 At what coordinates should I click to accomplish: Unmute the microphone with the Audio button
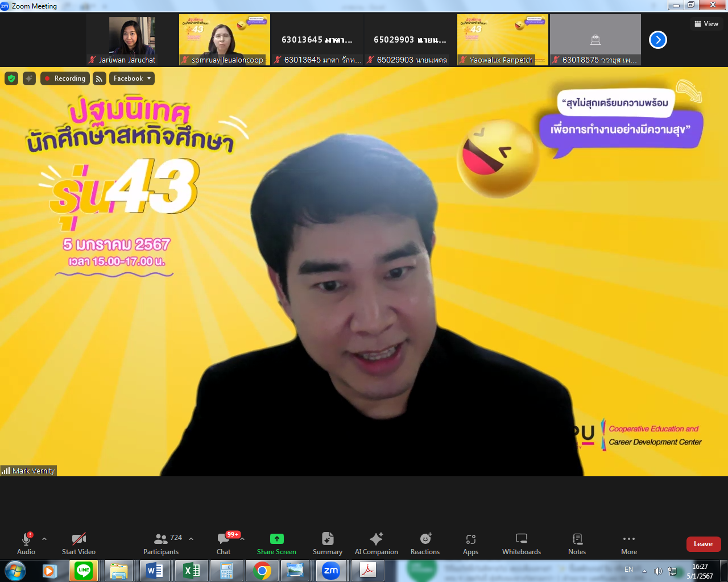coord(26,543)
